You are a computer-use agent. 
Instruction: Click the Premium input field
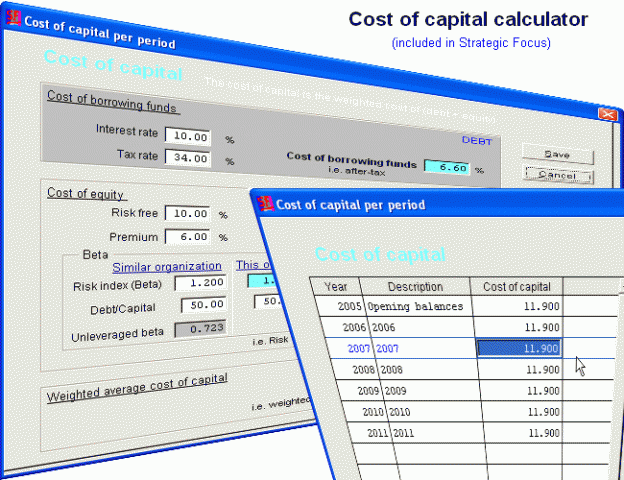coord(187,237)
